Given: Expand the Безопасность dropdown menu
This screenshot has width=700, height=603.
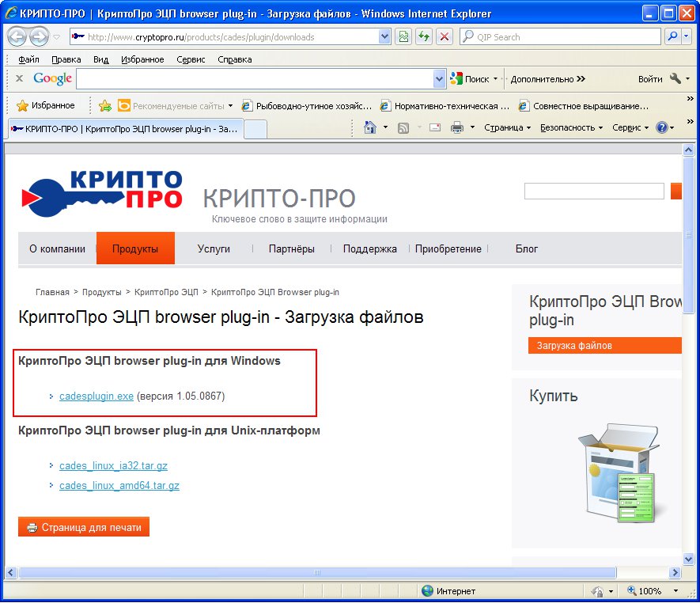Looking at the screenshot, I should click(571, 127).
